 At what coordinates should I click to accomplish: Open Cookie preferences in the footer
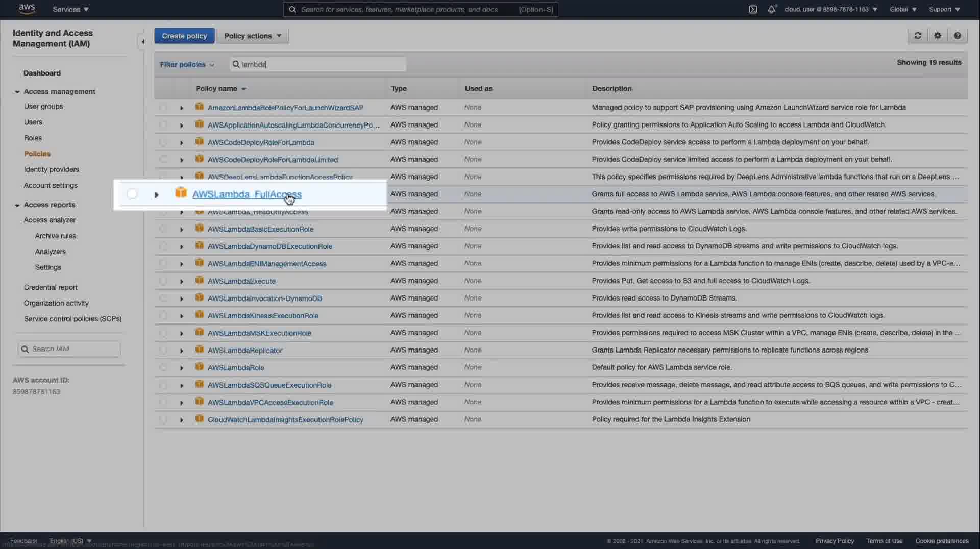click(942, 541)
